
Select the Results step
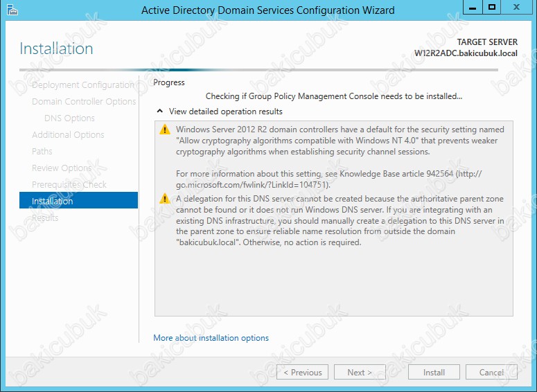tap(45, 217)
